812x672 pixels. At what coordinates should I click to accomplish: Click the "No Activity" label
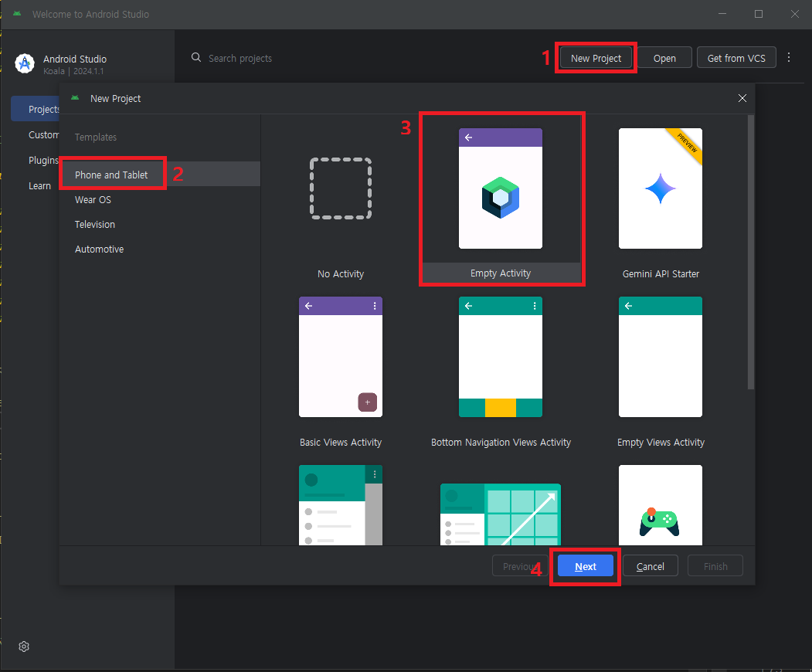(x=341, y=274)
